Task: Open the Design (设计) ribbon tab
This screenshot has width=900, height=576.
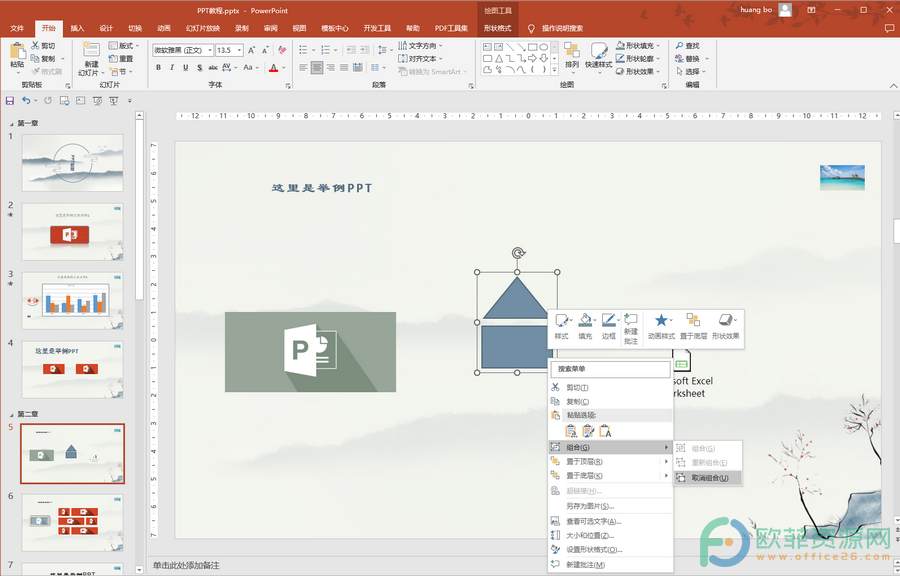Action: click(106, 28)
